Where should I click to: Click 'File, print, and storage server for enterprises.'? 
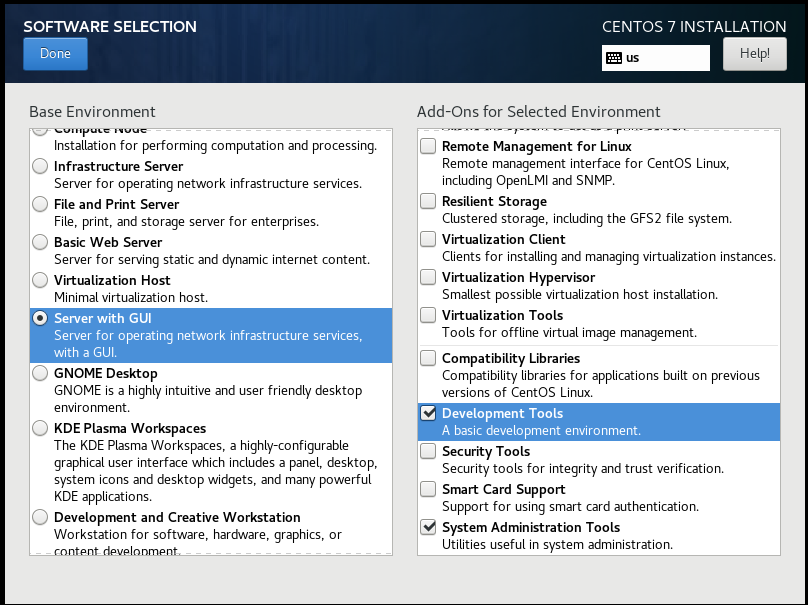(187, 222)
